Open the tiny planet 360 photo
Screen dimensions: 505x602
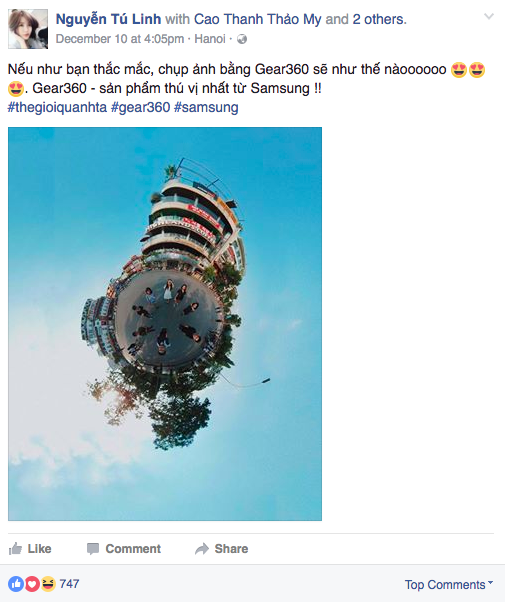tap(165, 324)
